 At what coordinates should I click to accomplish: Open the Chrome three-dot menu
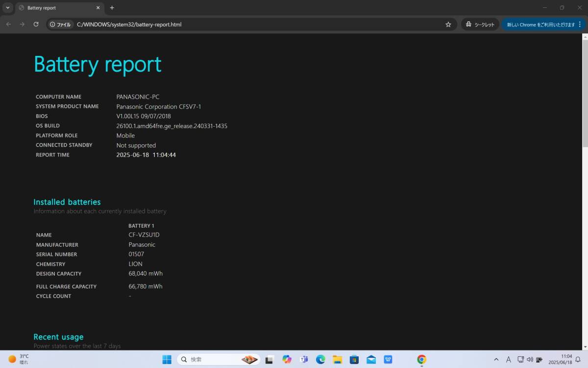580,24
